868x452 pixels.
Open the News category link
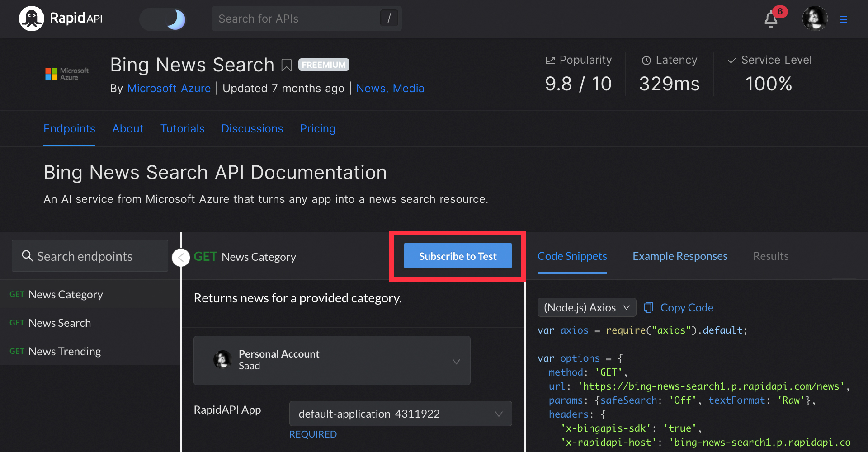click(x=372, y=88)
